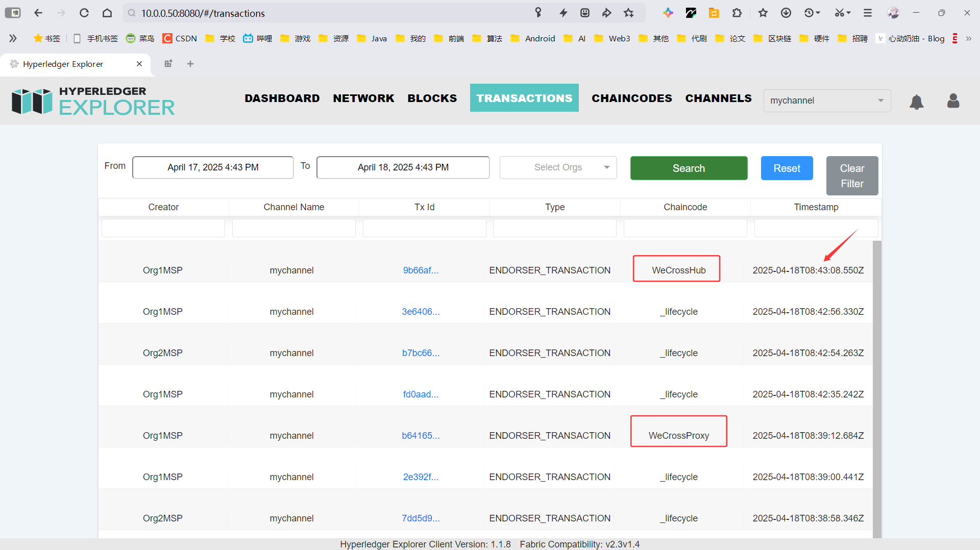Switch to the CHAINCODES tab

pos(632,98)
